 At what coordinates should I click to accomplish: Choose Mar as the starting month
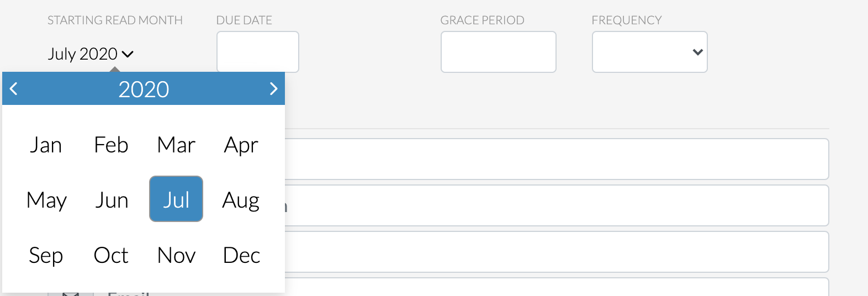[x=176, y=145]
